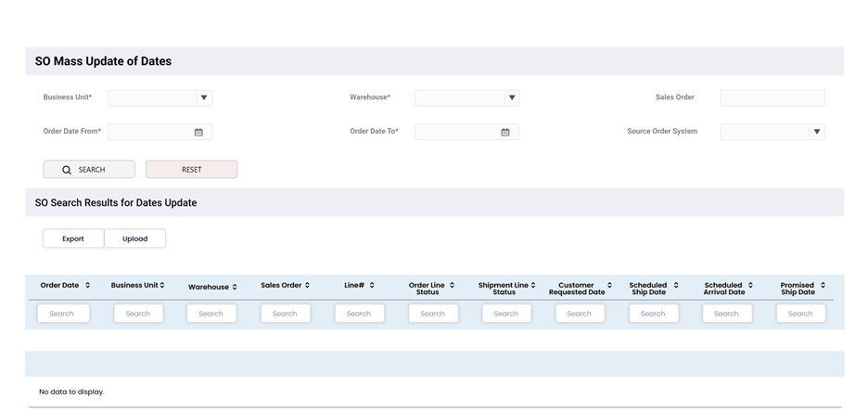Expand the Source Order System dropdown
The width and height of the screenshot is (868, 412).
point(816,132)
